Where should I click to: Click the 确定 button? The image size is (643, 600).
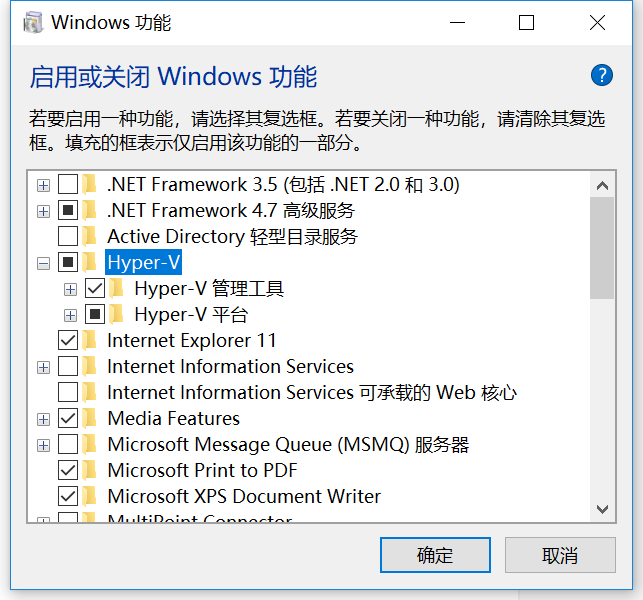pos(435,555)
